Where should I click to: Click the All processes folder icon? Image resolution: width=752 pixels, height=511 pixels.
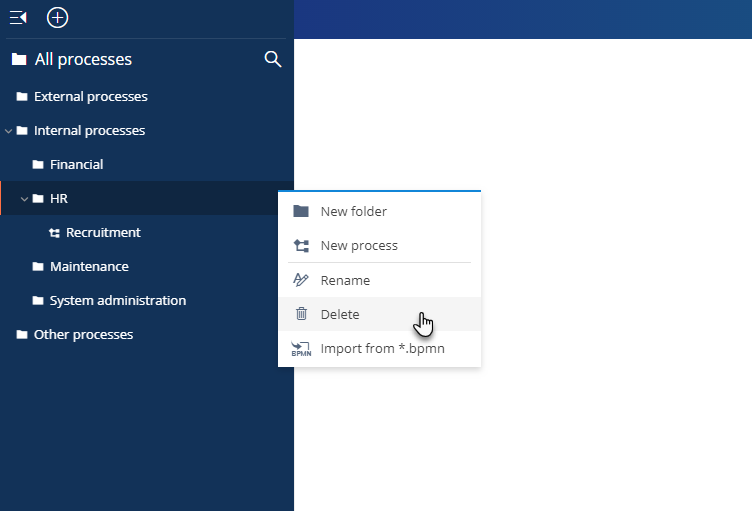point(19,59)
